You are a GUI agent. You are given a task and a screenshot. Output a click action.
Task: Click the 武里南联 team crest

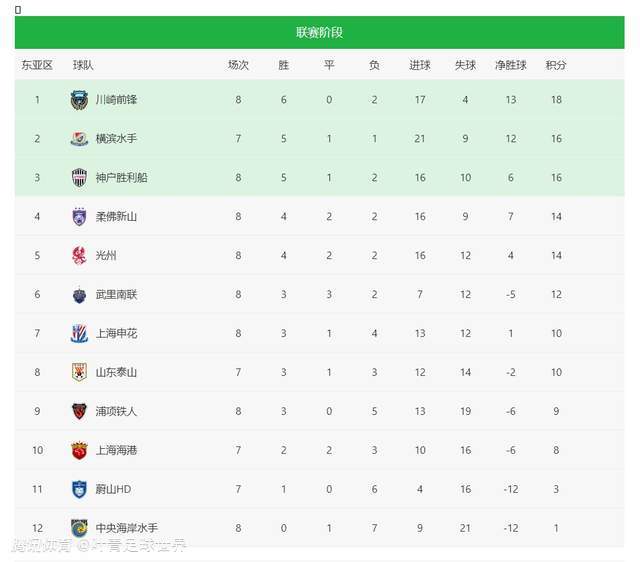click(x=79, y=295)
